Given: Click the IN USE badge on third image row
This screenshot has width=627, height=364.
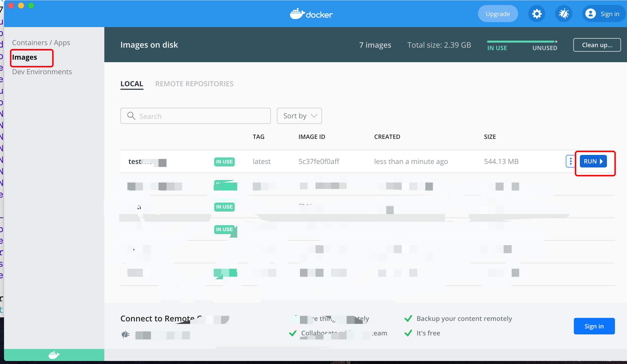Looking at the screenshot, I should 224,207.
